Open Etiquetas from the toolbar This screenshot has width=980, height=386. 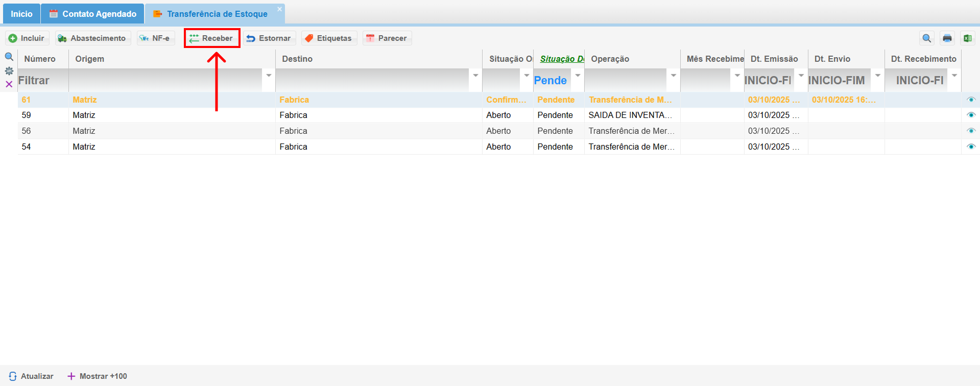click(328, 38)
